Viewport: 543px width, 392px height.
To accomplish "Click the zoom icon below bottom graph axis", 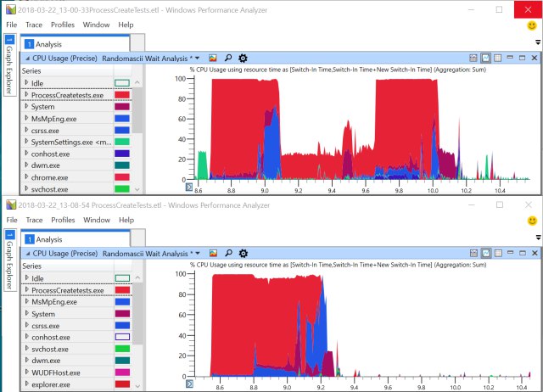I will pos(189,384).
